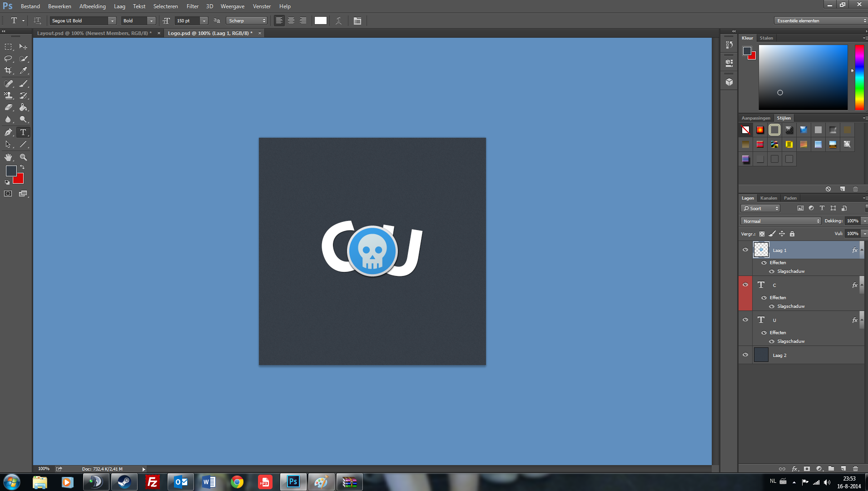The width and height of the screenshot is (868, 491).
Task: Swap foreground and background colors
Action: coord(22,167)
